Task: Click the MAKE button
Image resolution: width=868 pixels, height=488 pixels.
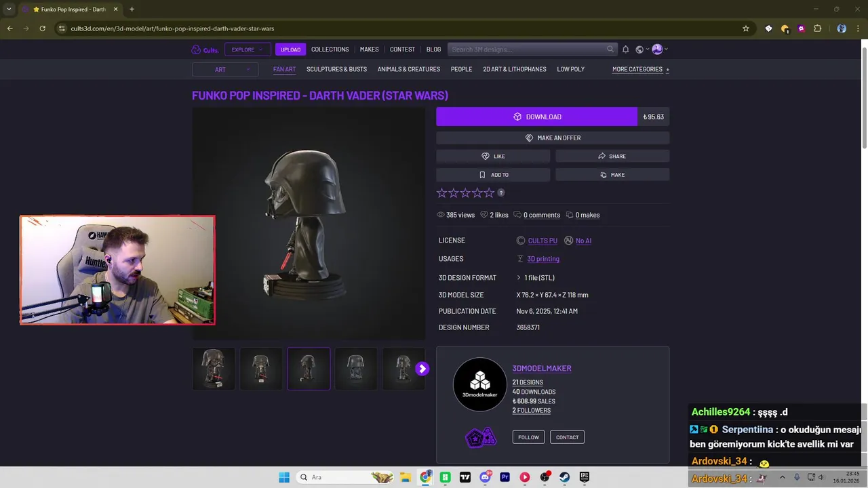Action: pos(612,175)
